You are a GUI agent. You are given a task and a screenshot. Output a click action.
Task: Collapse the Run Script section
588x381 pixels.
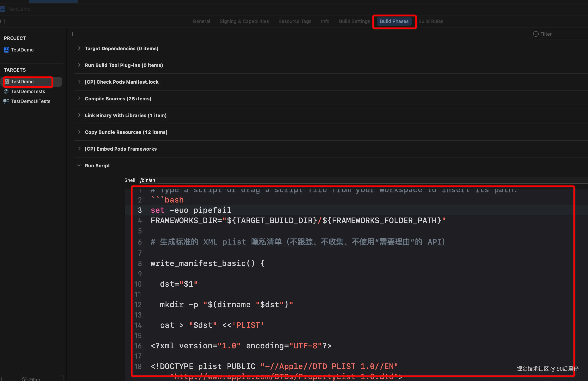click(79, 166)
